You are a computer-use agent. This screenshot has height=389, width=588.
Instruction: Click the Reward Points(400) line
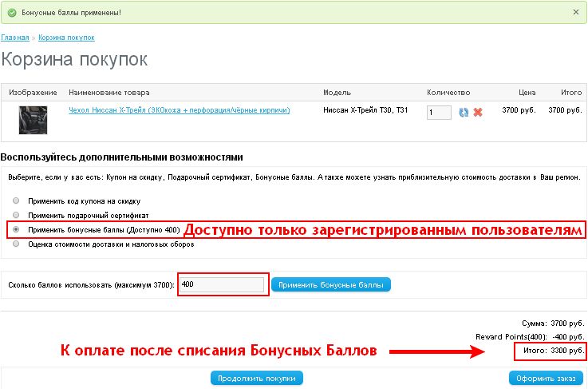click(530, 337)
